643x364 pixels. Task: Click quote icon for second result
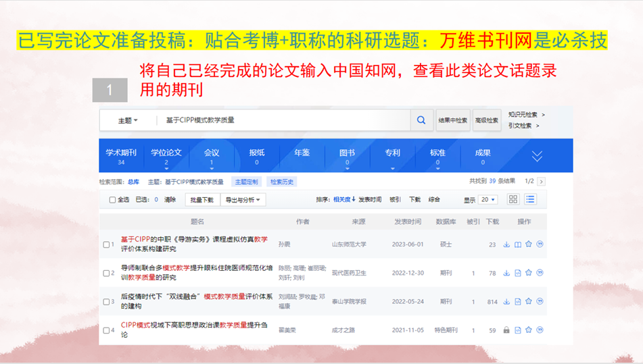point(540,273)
